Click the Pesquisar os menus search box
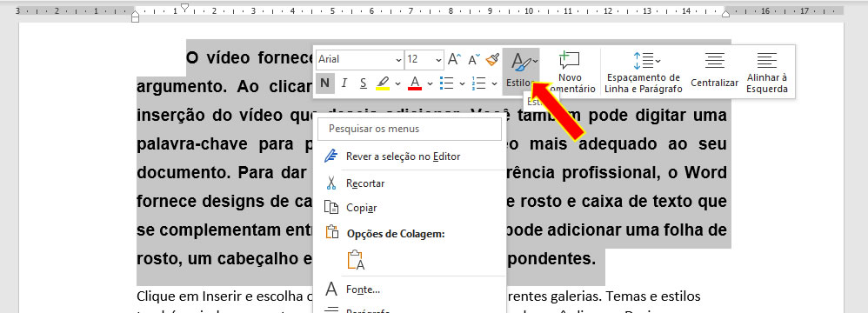Screen dimensions: 868x313 [x=411, y=129]
